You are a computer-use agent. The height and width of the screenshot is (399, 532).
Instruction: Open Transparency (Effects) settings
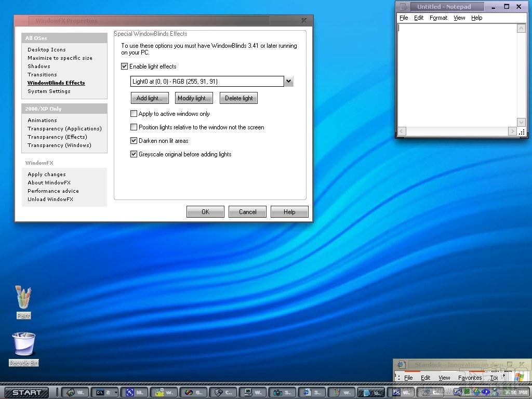pos(57,137)
